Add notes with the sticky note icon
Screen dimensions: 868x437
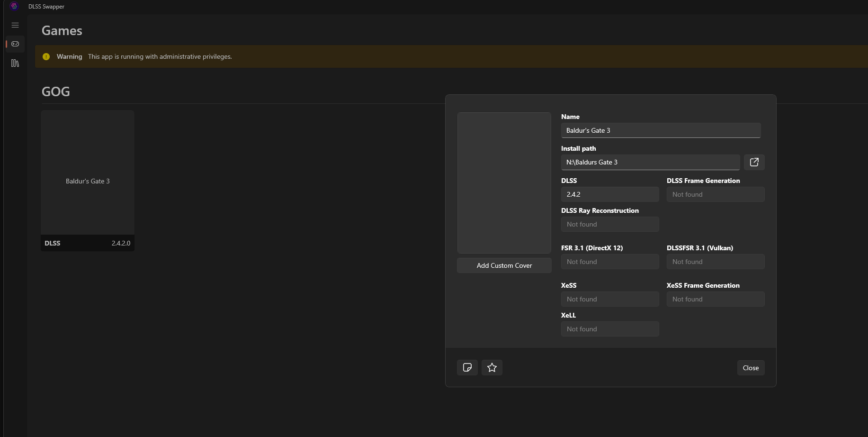pyautogui.click(x=467, y=367)
